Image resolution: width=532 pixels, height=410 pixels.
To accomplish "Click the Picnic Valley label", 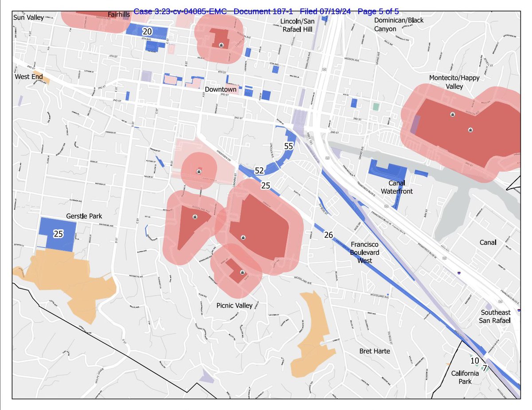I will 235,306.
